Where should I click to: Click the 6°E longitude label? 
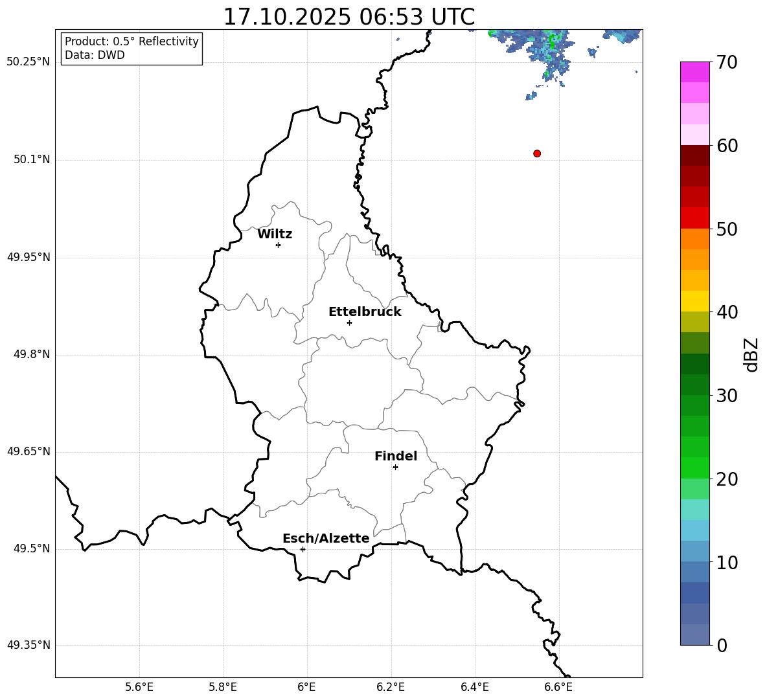click(x=306, y=687)
